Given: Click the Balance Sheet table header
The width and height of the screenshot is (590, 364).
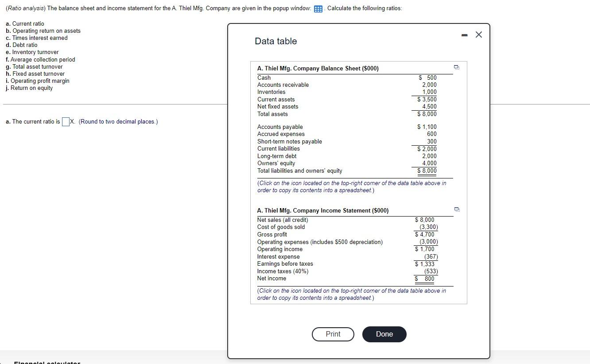Looking at the screenshot, I should tap(317, 67).
